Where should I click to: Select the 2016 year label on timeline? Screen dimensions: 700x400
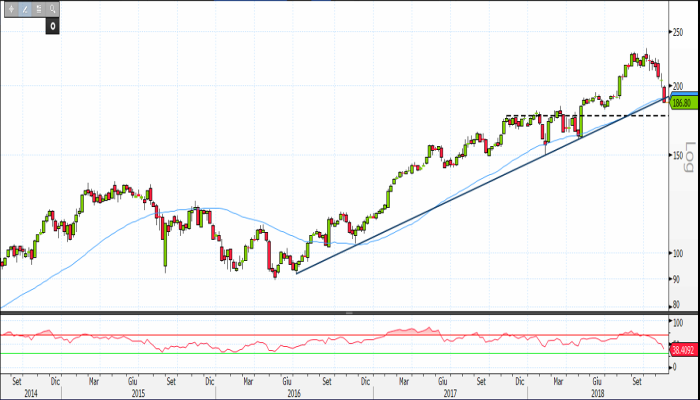293,394
